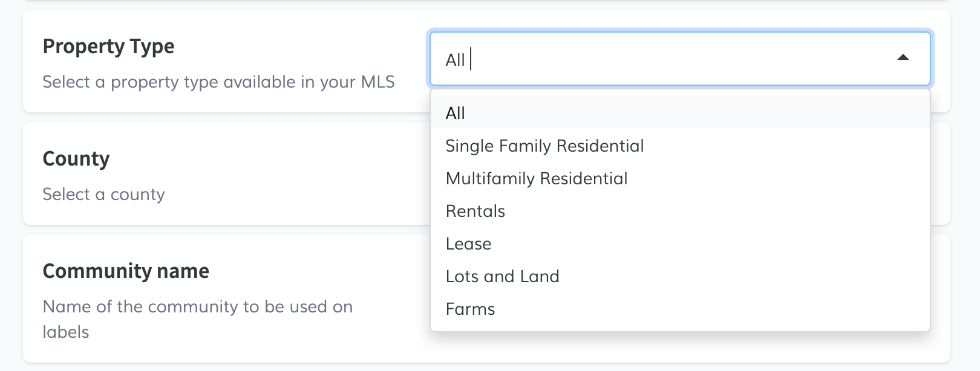Select Rentals property type
Viewport: 980px width, 371px height.
(475, 211)
